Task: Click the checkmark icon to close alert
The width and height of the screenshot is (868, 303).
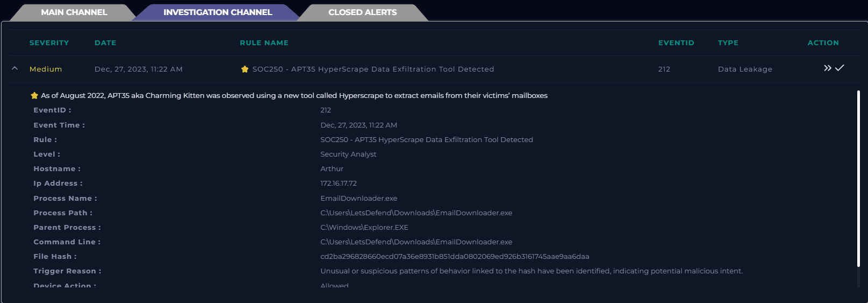Action: (x=840, y=68)
